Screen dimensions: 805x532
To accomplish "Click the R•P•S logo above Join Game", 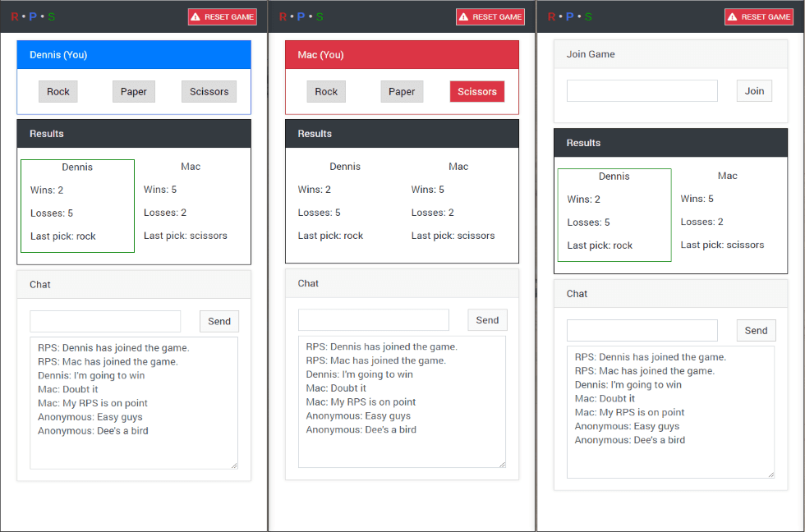I will click(570, 16).
